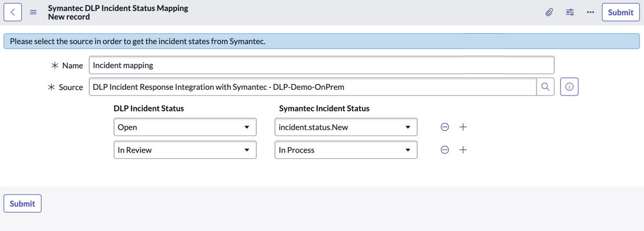Click the Source field label

[x=71, y=87]
